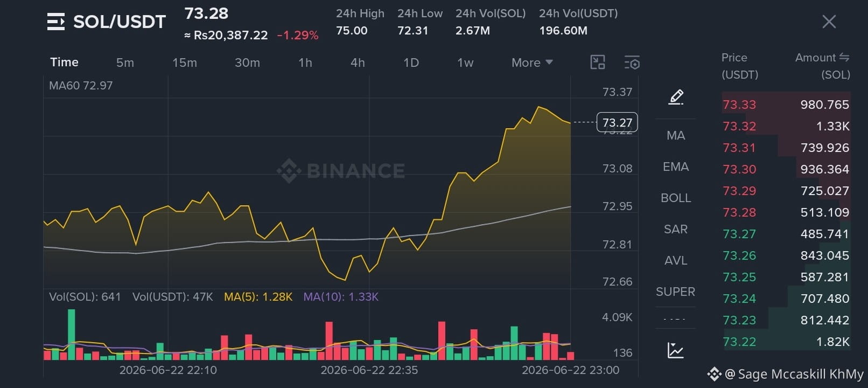Viewport: 868px width, 388px height.
Task: Select the 4h interval tab
Action: pyautogui.click(x=358, y=63)
